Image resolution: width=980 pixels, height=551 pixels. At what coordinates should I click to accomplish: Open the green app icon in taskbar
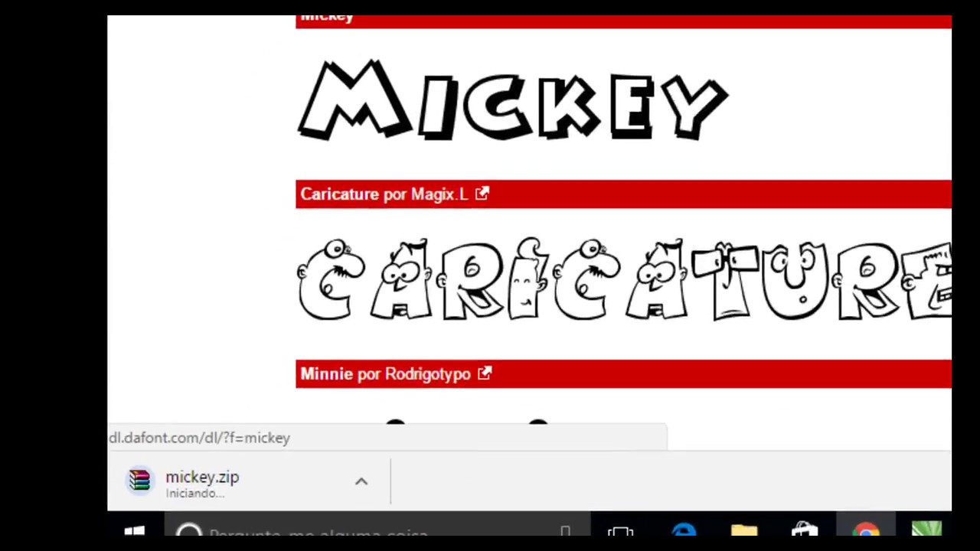(x=926, y=530)
